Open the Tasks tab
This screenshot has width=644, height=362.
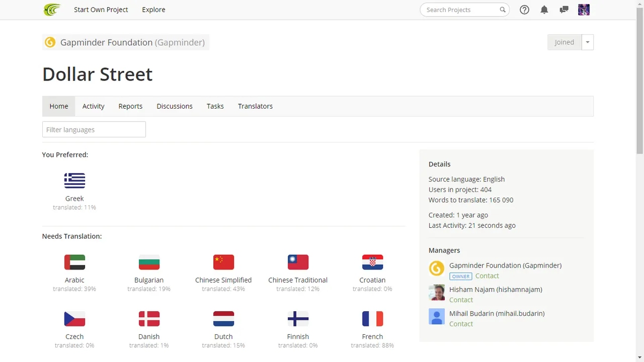point(215,106)
